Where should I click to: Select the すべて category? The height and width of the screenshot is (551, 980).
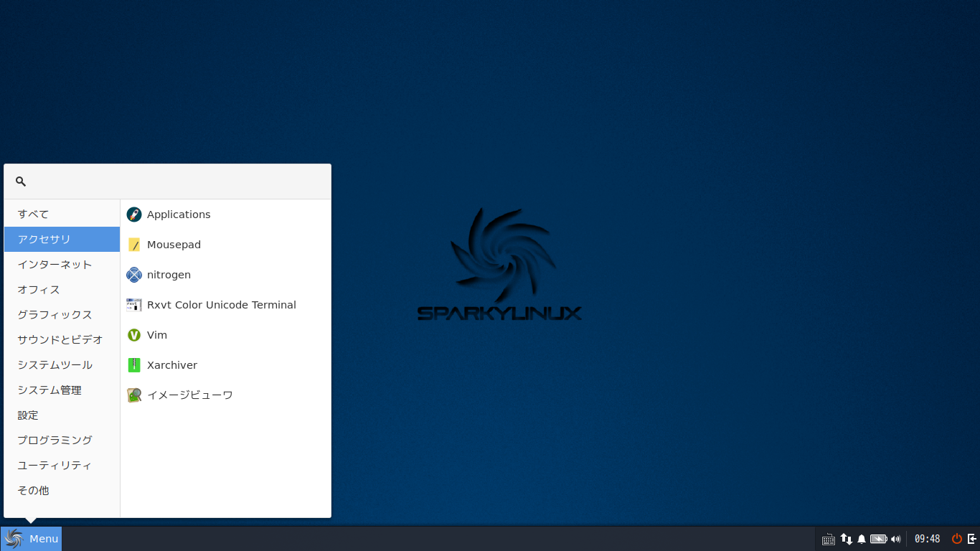tap(62, 214)
